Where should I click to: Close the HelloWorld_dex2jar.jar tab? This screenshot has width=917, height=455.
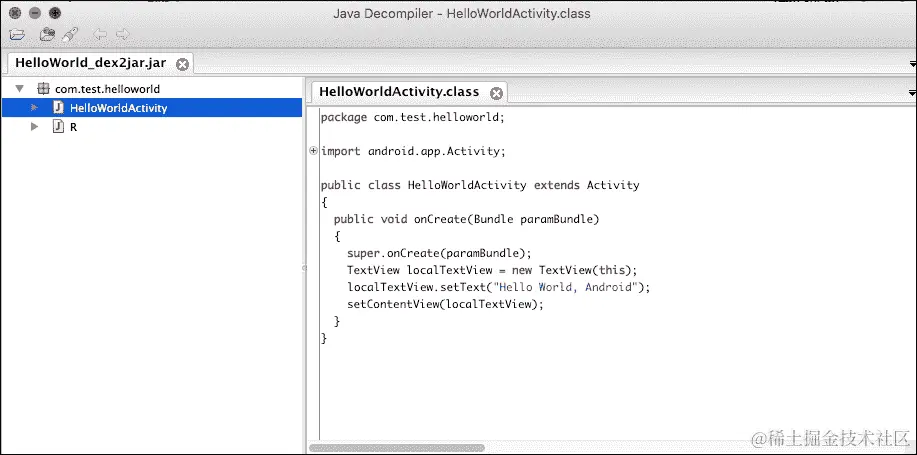tap(182, 64)
